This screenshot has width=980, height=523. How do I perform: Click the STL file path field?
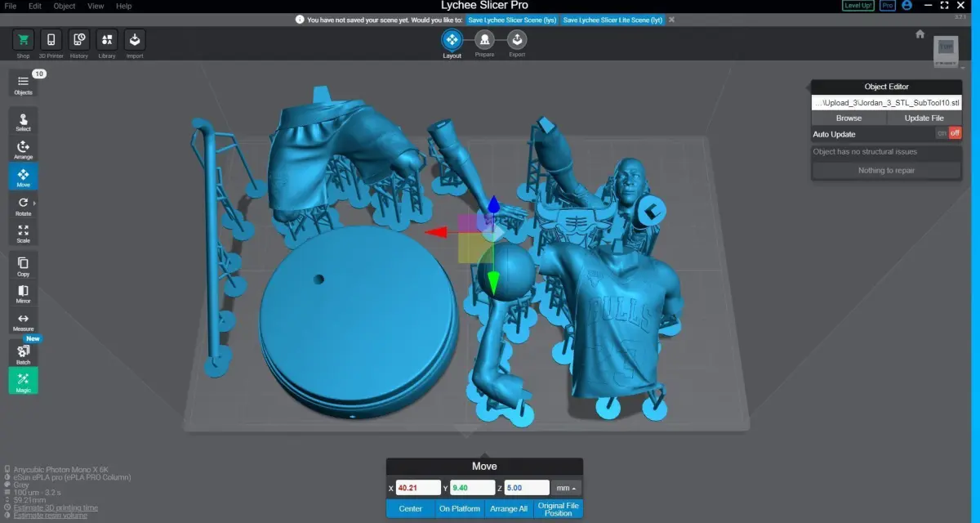tap(886, 103)
